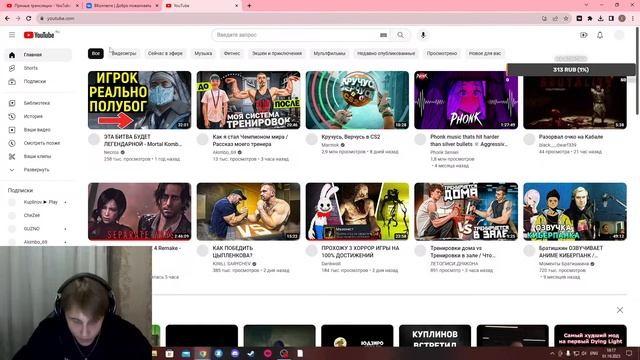Select the Недавно опубликованные chip

click(386, 53)
